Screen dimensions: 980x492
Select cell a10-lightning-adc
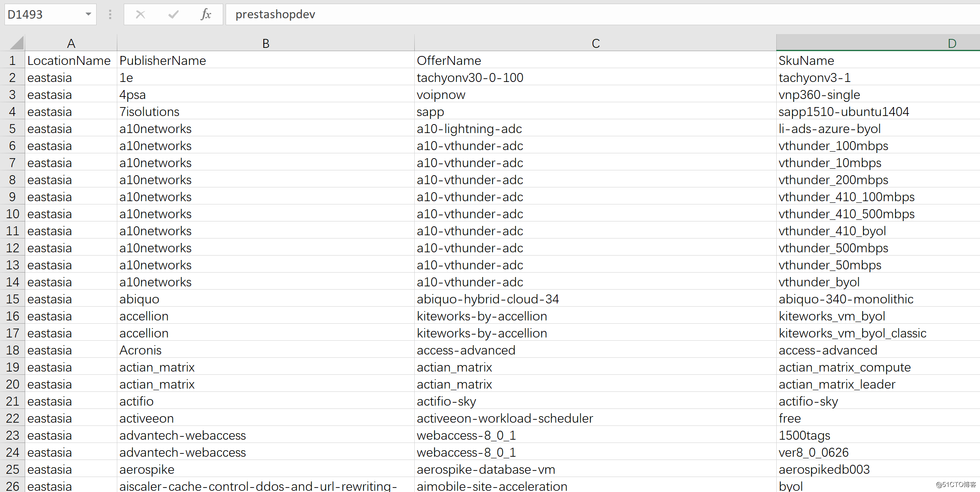[x=595, y=129]
